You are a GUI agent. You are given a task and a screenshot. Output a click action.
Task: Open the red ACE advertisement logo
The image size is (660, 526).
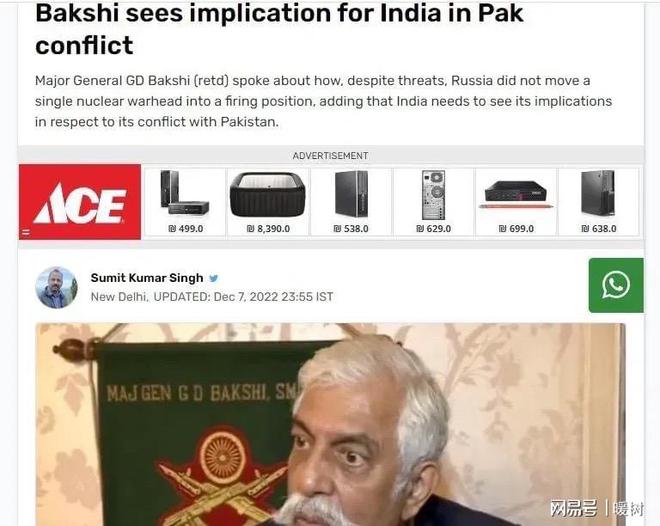[80, 202]
